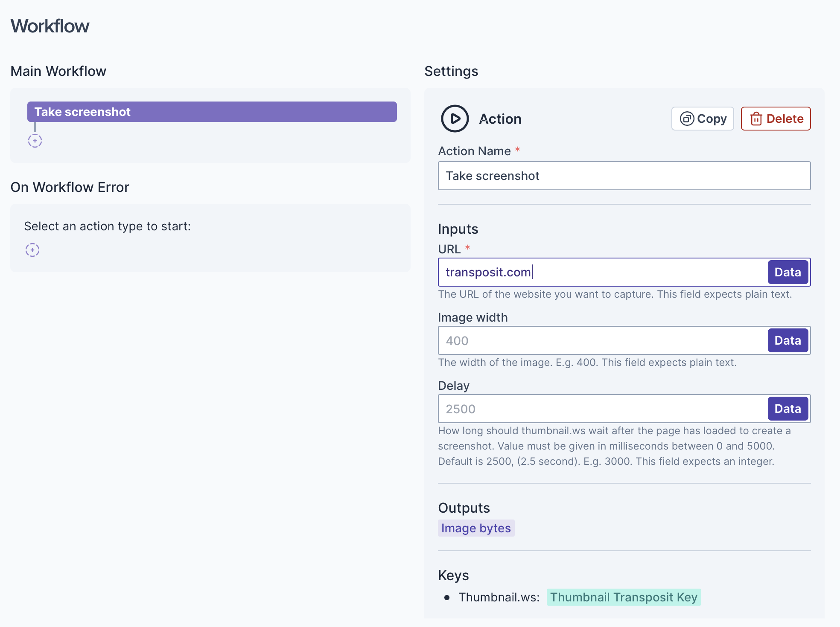Focus the URL input field
840x627 pixels.
(602, 272)
